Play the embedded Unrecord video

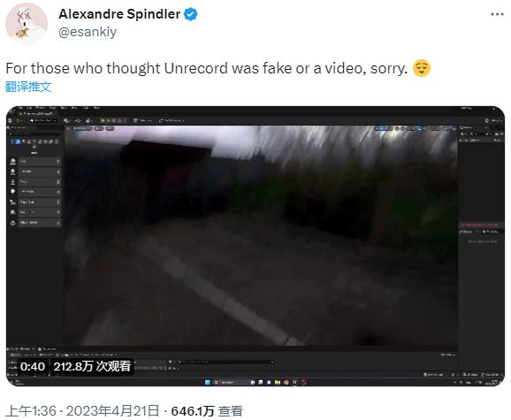(255, 246)
